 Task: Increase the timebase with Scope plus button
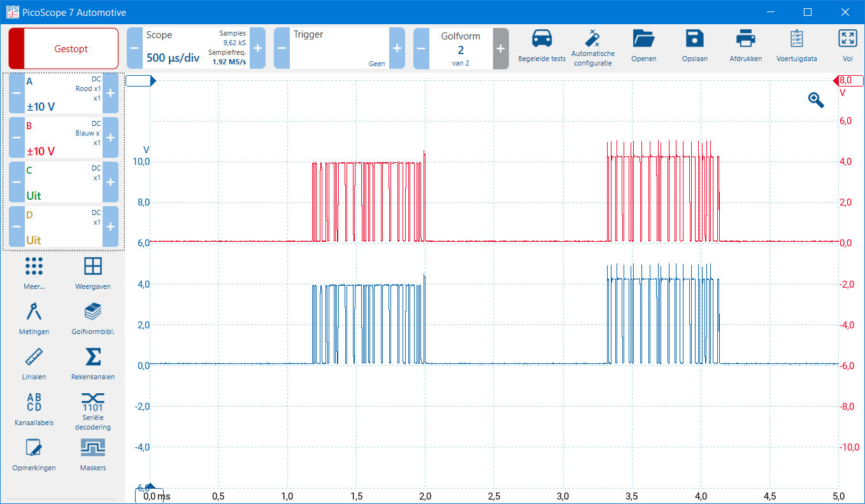[x=257, y=48]
